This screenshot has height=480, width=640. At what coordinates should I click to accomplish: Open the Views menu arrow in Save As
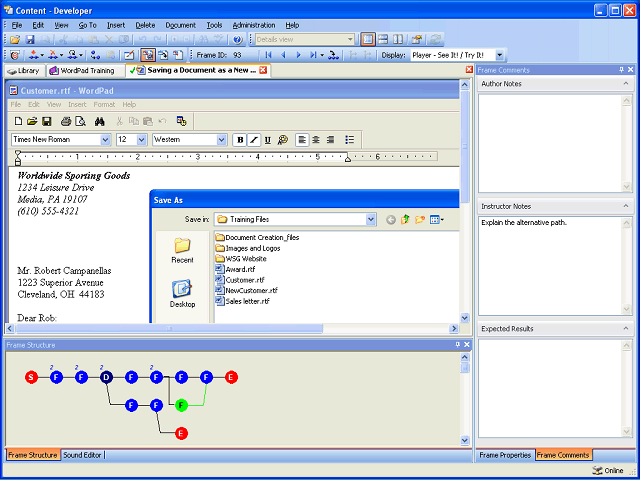(442, 220)
